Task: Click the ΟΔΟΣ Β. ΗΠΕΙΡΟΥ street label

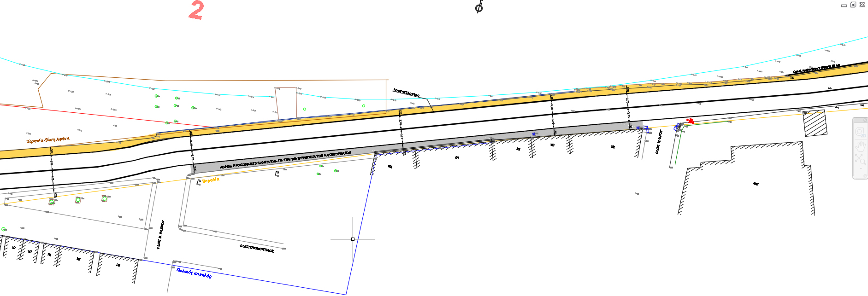Action: [x=160, y=235]
